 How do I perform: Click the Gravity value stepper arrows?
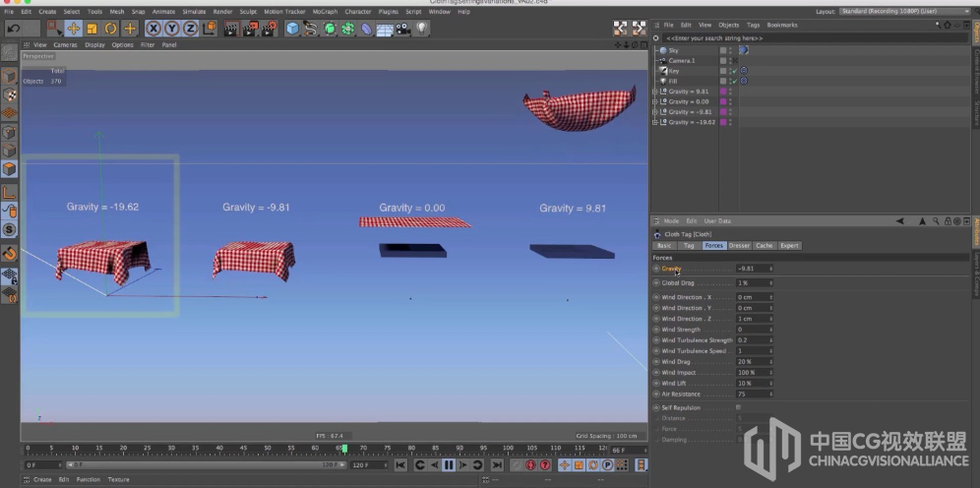770,269
